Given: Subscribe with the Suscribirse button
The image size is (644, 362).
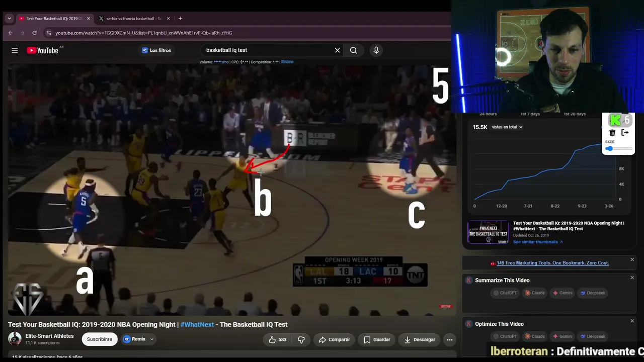Looking at the screenshot, I should pos(100,339).
